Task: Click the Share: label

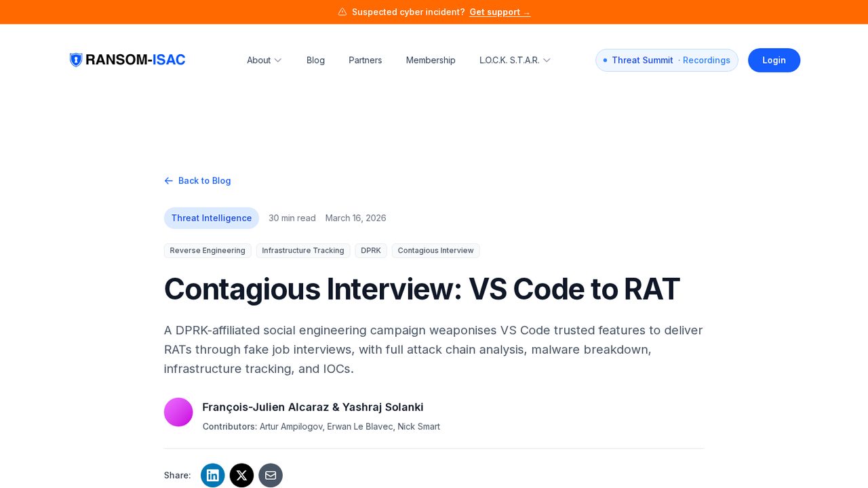Action: click(x=177, y=475)
